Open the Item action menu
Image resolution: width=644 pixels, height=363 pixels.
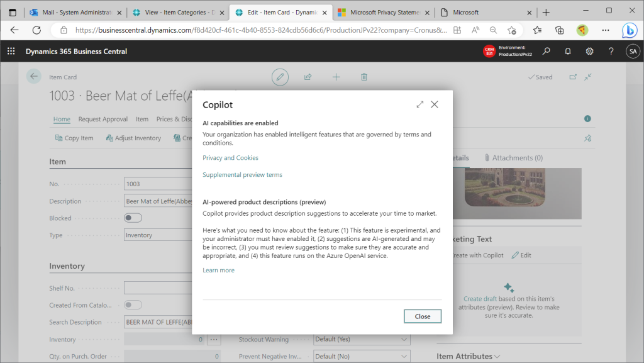(x=142, y=119)
